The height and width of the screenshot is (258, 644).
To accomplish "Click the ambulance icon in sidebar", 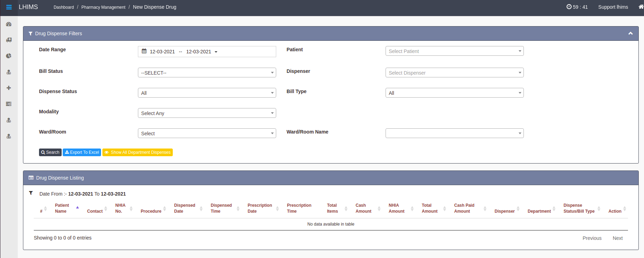I will click(x=9, y=40).
